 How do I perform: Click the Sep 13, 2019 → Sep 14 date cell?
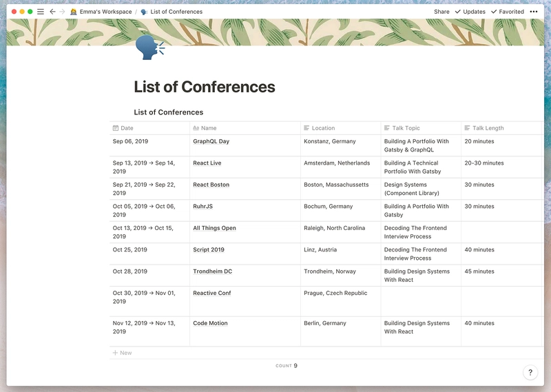tap(149, 167)
